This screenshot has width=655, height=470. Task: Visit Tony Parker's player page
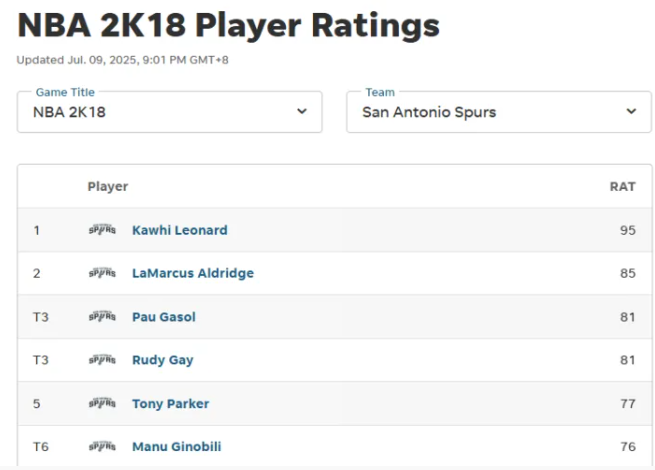(x=171, y=404)
